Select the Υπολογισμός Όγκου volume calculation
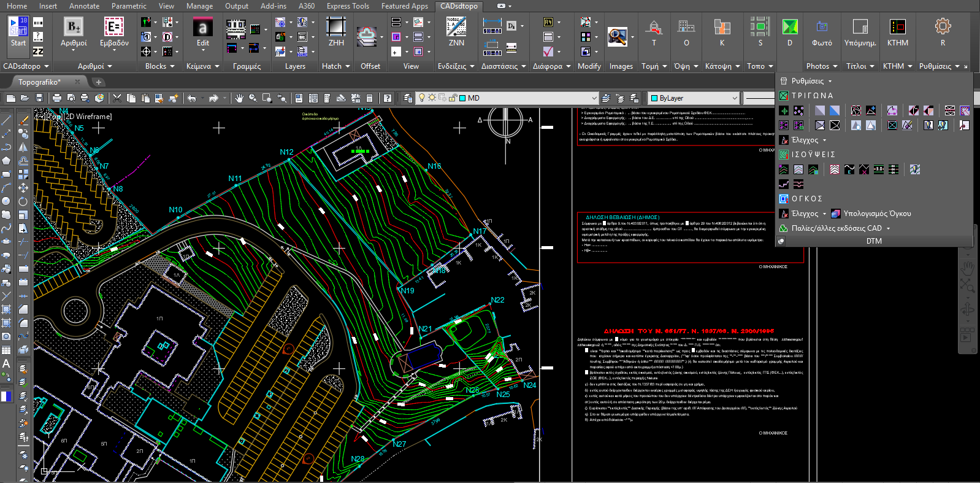Image resolution: width=980 pixels, height=483 pixels. [x=876, y=214]
